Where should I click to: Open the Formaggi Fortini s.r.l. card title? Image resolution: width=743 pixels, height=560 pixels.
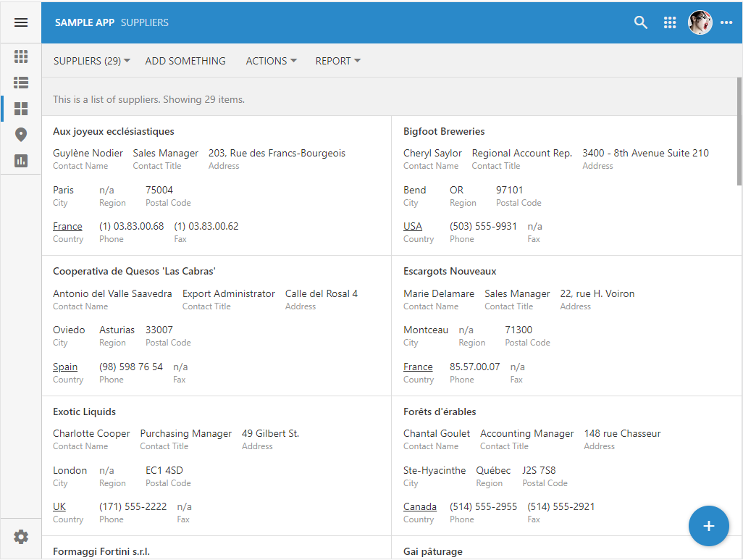pyautogui.click(x=101, y=551)
